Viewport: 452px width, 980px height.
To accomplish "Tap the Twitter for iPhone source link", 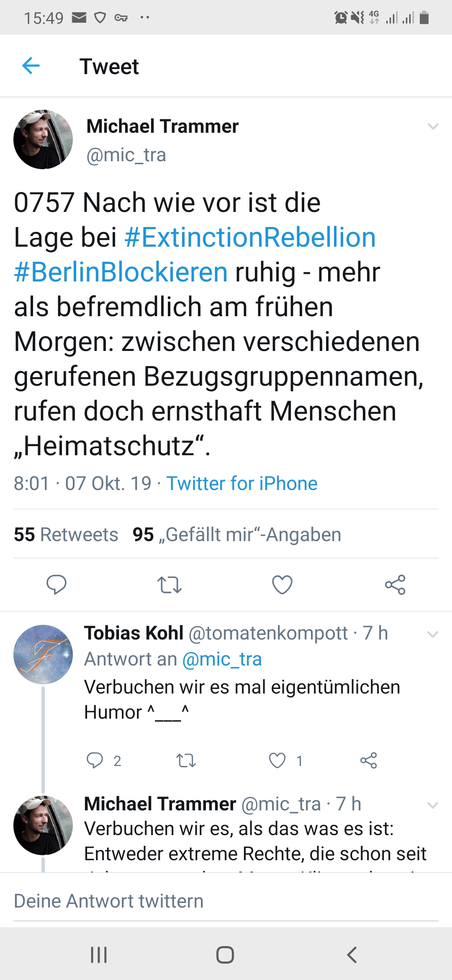I will coord(242,483).
